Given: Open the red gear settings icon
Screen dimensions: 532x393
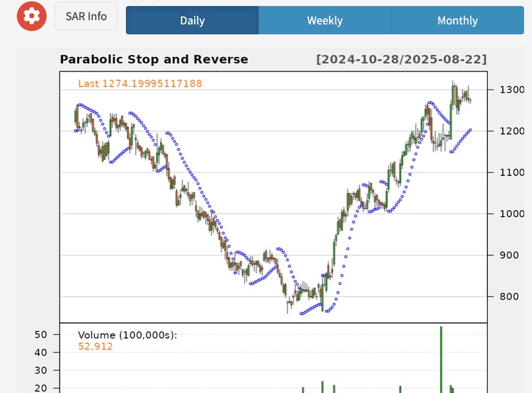Looking at the screenshot, I should (x=32, y=16).
